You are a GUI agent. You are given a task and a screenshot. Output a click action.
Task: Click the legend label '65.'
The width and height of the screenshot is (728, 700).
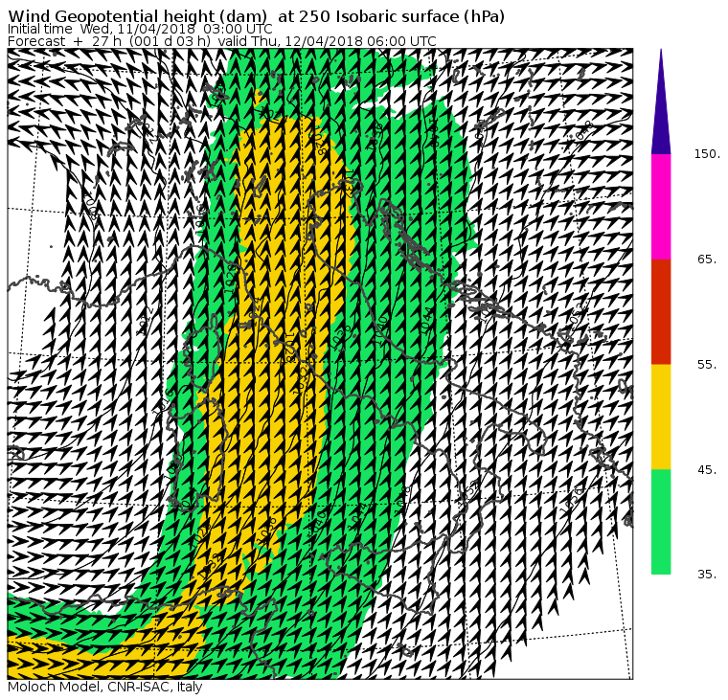(707, 260)
